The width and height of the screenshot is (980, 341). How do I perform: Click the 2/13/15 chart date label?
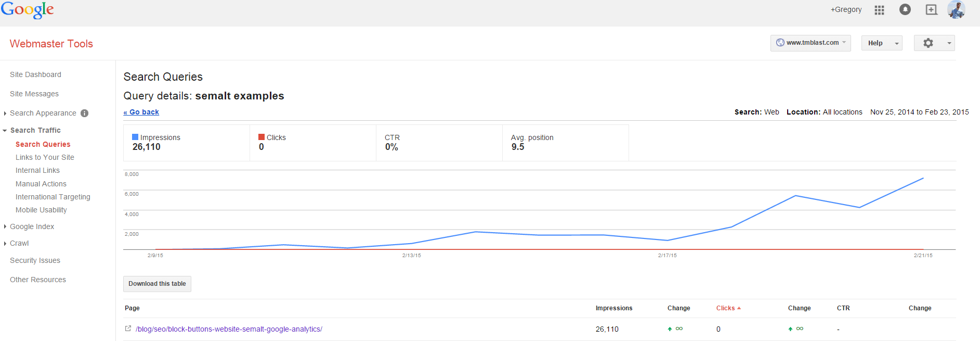click(x=412, y=255)
